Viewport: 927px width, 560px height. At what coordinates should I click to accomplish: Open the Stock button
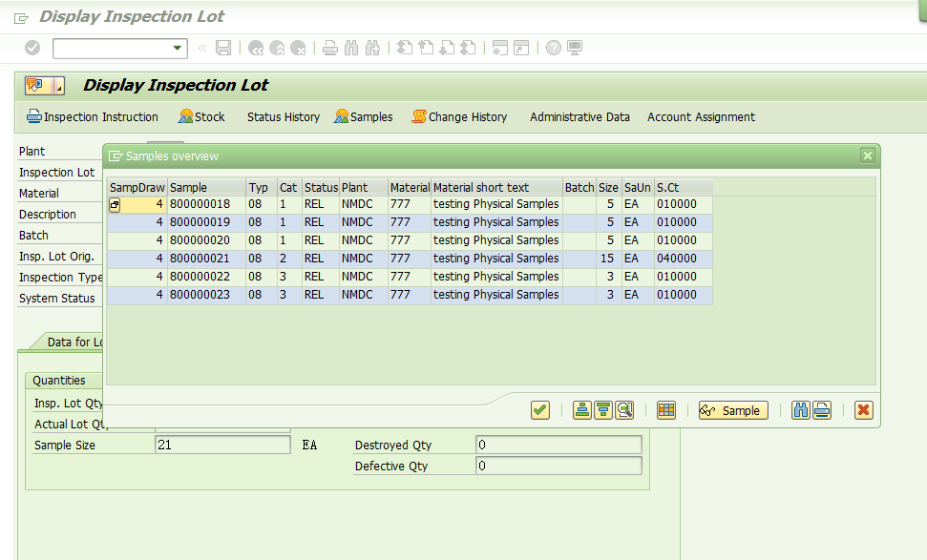(201, 117)
